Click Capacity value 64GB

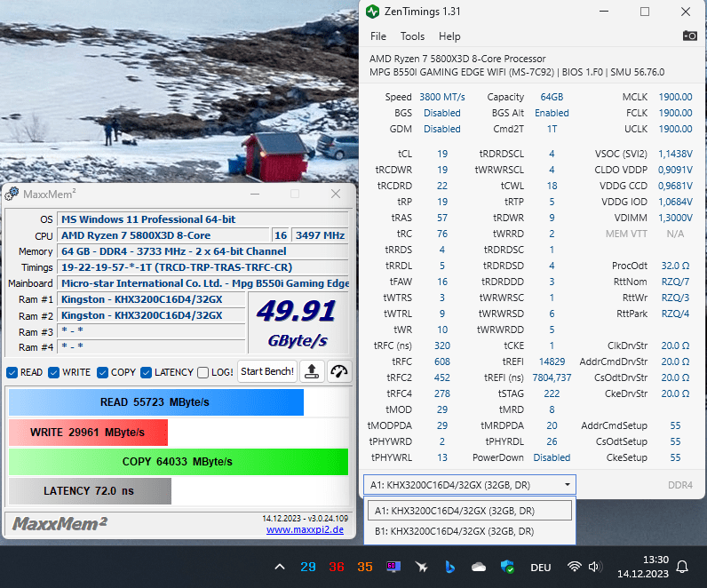[552, 97]
